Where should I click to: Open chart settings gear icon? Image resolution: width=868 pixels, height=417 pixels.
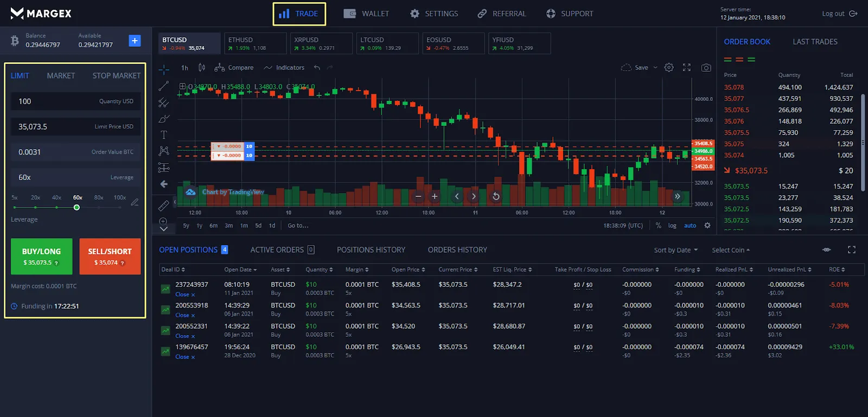pos(669,68)
